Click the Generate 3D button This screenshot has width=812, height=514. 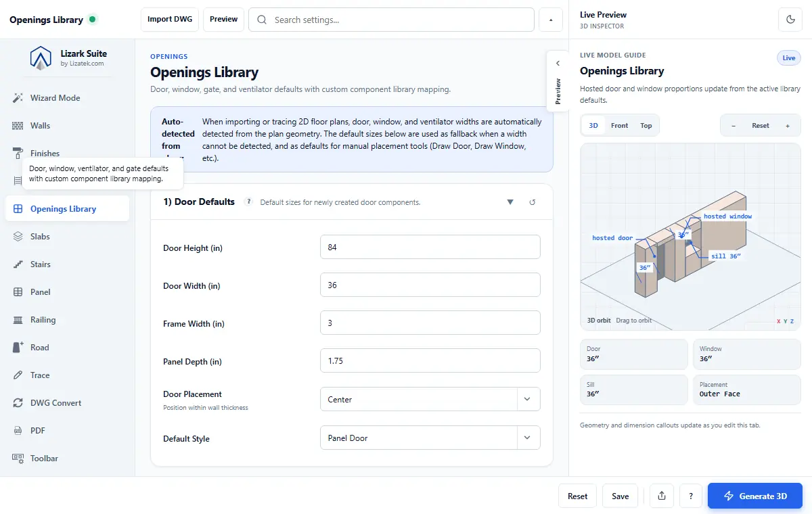point(755,496)
